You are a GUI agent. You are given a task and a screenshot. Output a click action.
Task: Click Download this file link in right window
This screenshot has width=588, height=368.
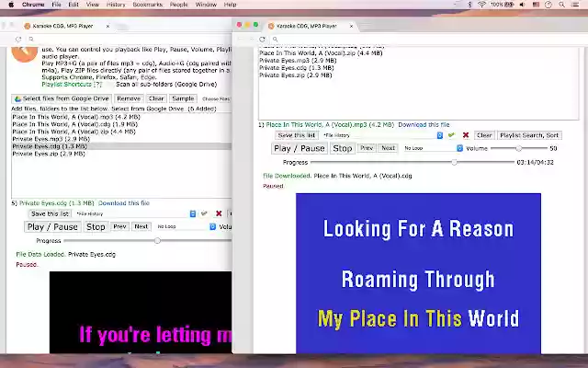[424, 124]
